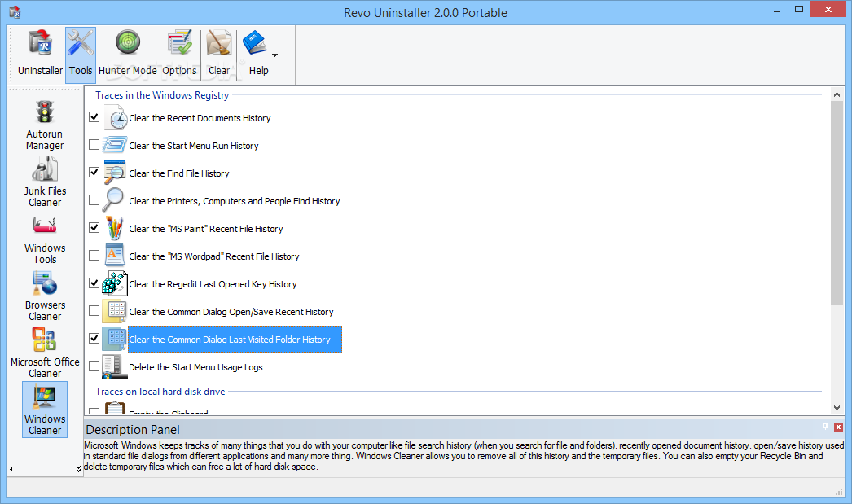The height and width of the screenshot is (504, 852).
Task: Select text Clear the Find File History
Action: pos(178,173)
